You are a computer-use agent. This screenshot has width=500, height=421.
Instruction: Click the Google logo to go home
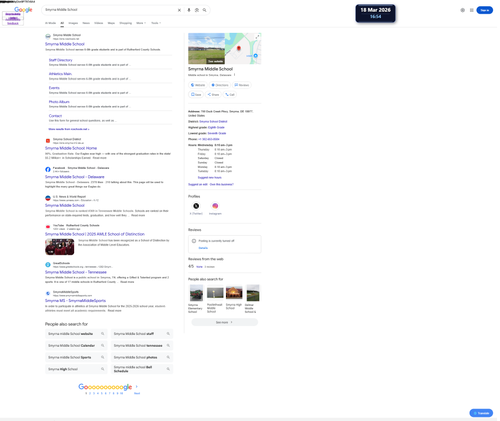tap(23, 10)
